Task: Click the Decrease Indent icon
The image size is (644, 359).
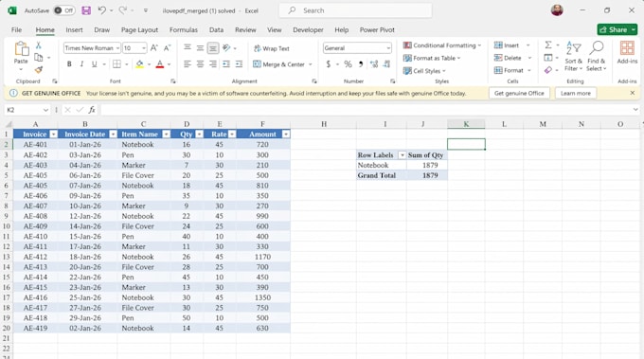Action: (226, 64)
